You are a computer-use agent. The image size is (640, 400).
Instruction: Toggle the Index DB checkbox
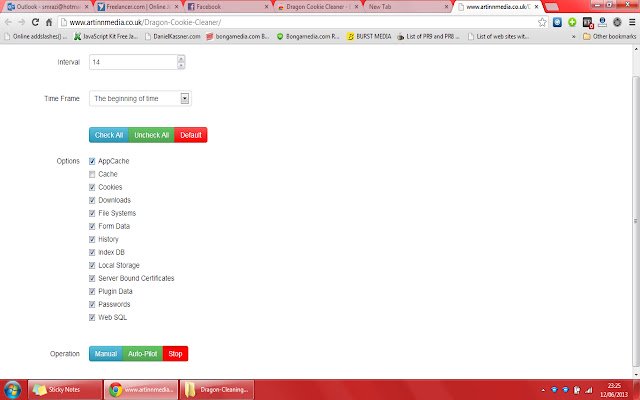92,252
